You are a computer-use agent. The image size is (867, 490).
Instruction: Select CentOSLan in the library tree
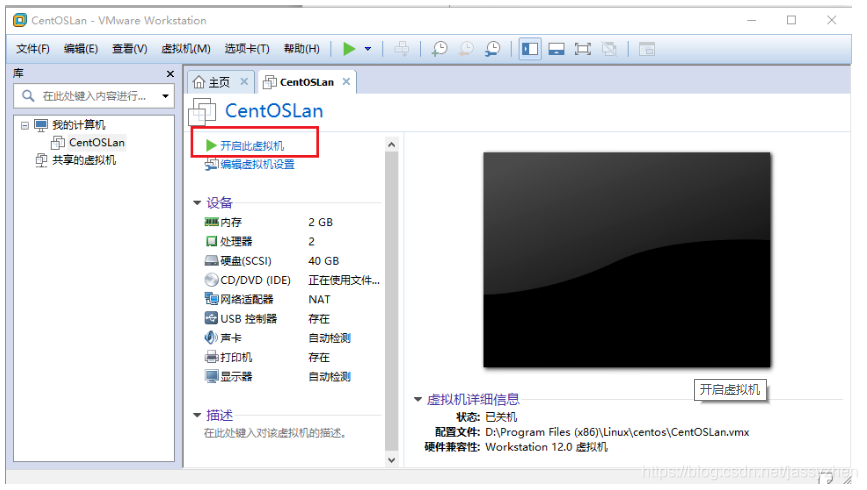pos(96,143)
